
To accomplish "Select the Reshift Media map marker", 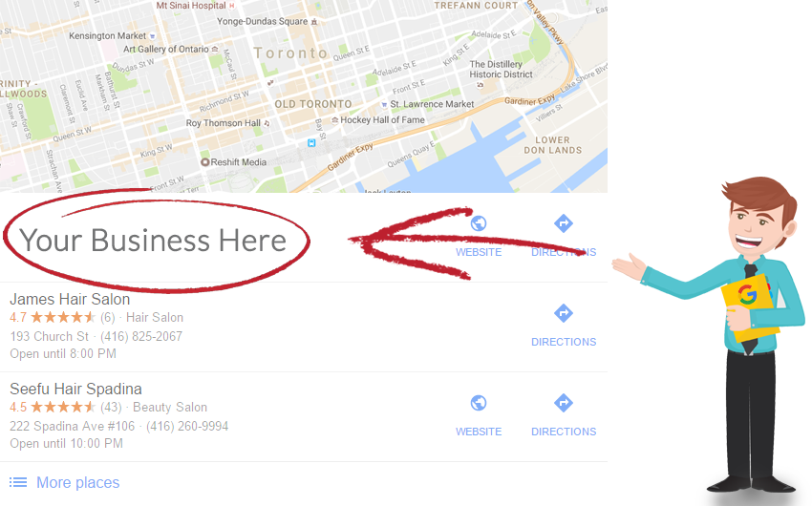I will [205, 162].
